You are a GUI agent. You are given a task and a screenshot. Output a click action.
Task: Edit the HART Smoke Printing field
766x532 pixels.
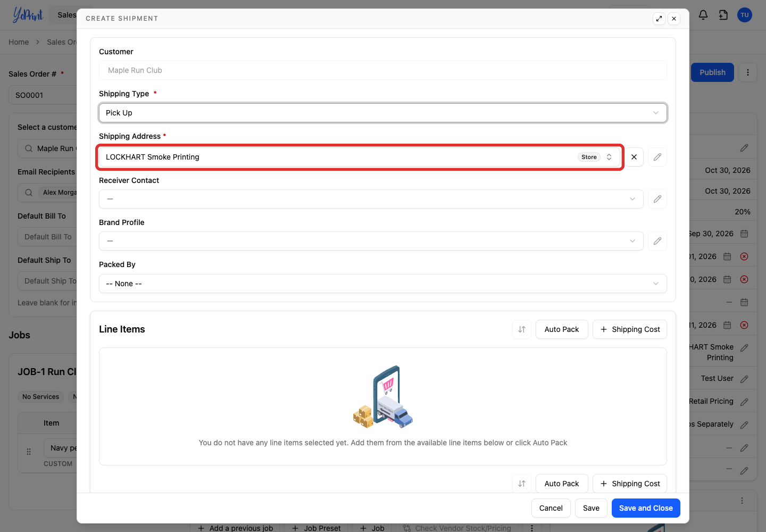point(744,347)
